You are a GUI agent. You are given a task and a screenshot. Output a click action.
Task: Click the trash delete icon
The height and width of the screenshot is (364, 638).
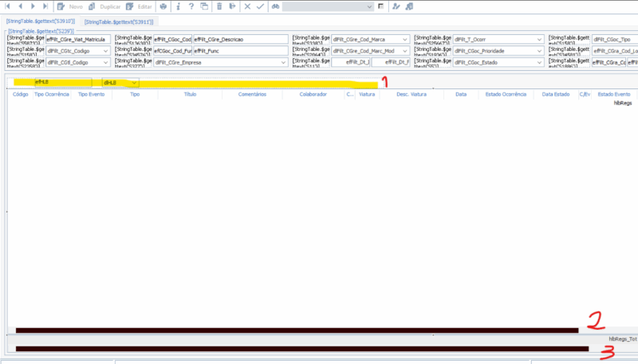pos(219,6)
